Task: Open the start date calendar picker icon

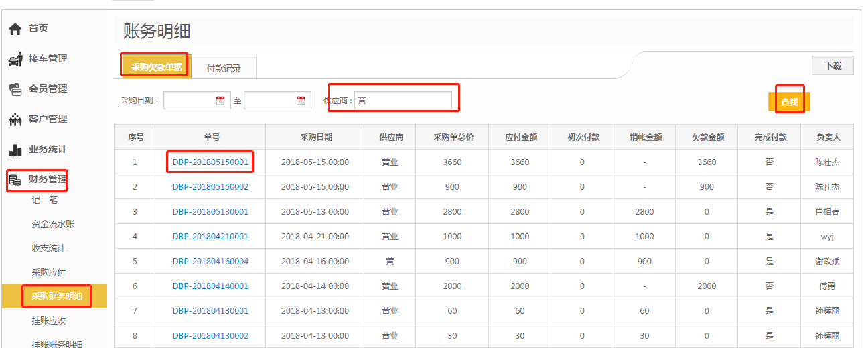Action: [x=220, y=101]
